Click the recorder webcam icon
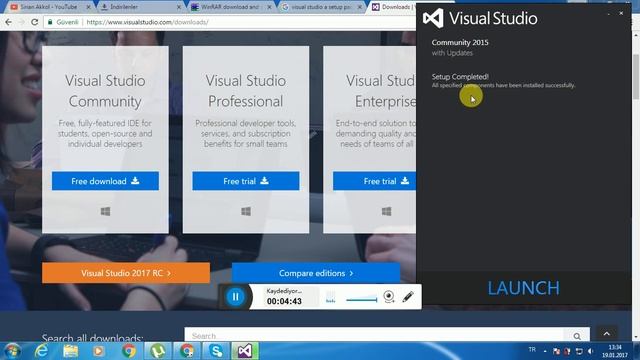The image size is (640, 360). coord(389,297)
